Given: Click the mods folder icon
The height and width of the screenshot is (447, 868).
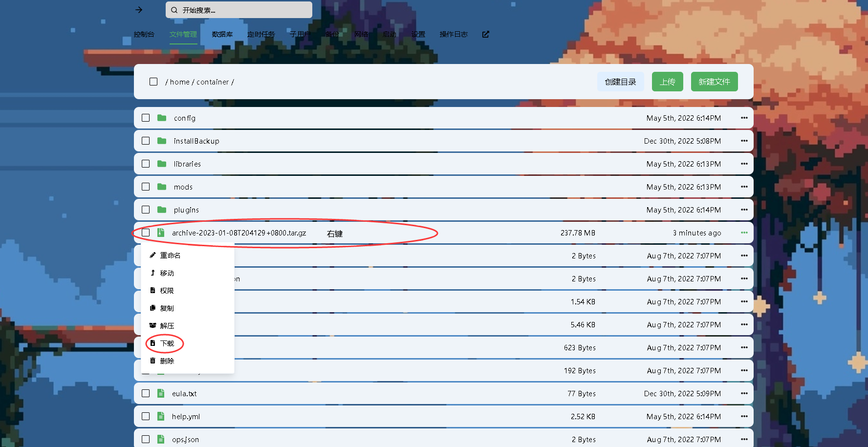Looking at the screenshot, I should (x=162, y=187).
